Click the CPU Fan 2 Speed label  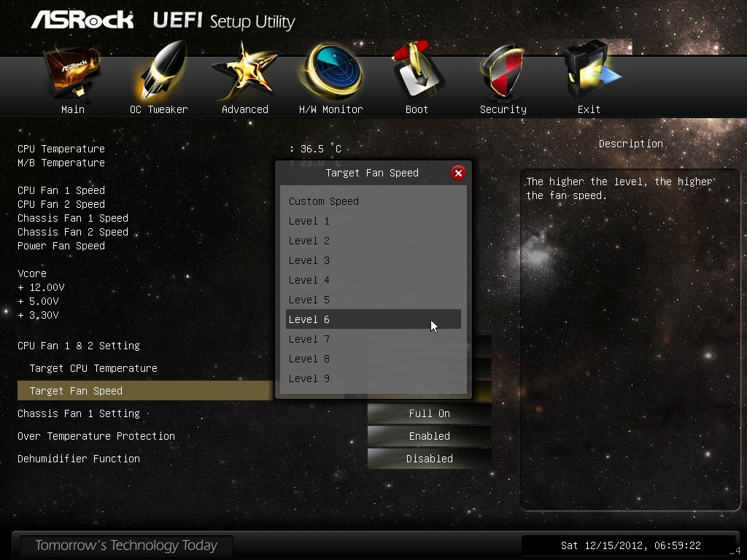pyautogui.click(x=61, y=204)
